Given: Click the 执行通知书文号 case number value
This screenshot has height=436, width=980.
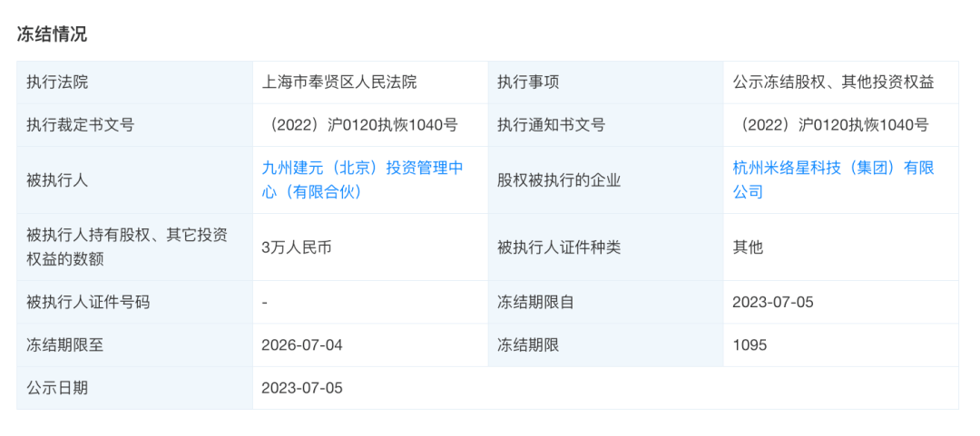Looking at the screenshot, I should pos(832,125).
